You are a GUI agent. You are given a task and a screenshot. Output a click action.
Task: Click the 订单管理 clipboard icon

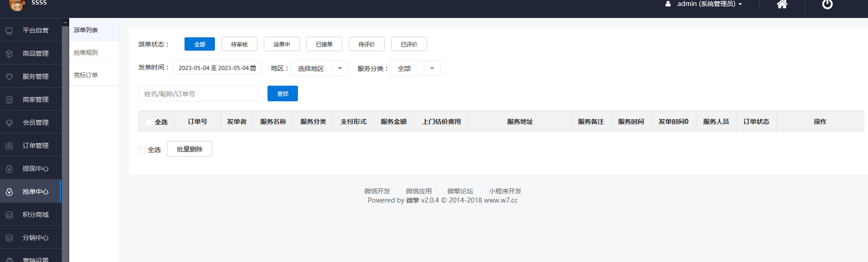coord(9,146)
